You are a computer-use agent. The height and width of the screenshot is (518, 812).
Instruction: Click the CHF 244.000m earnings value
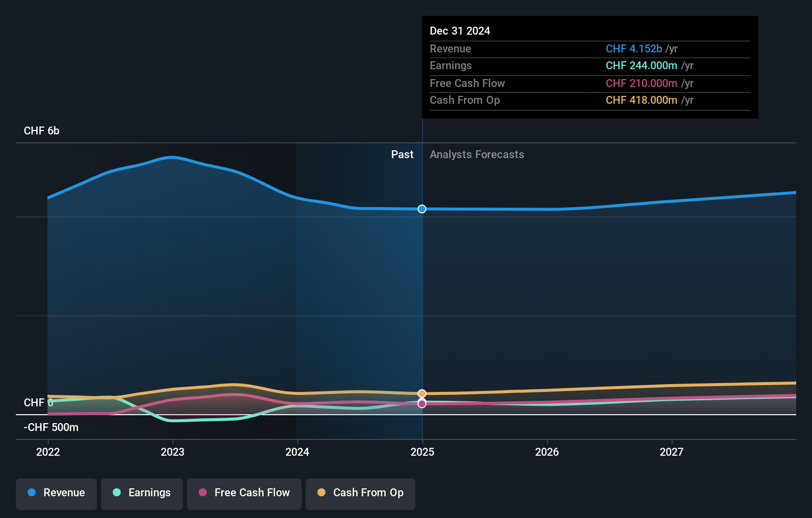coord(641,65)
